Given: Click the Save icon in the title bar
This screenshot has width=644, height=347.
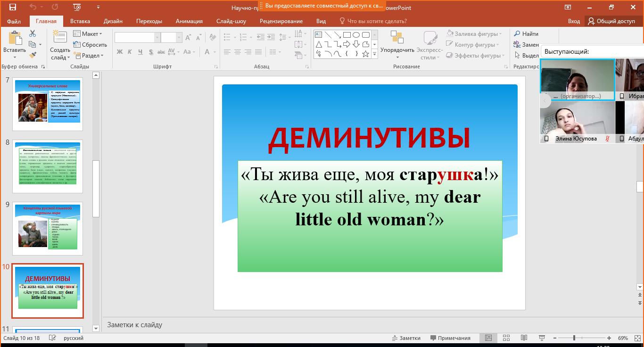Looking at the screenshot, I should [x=12, y=7].
